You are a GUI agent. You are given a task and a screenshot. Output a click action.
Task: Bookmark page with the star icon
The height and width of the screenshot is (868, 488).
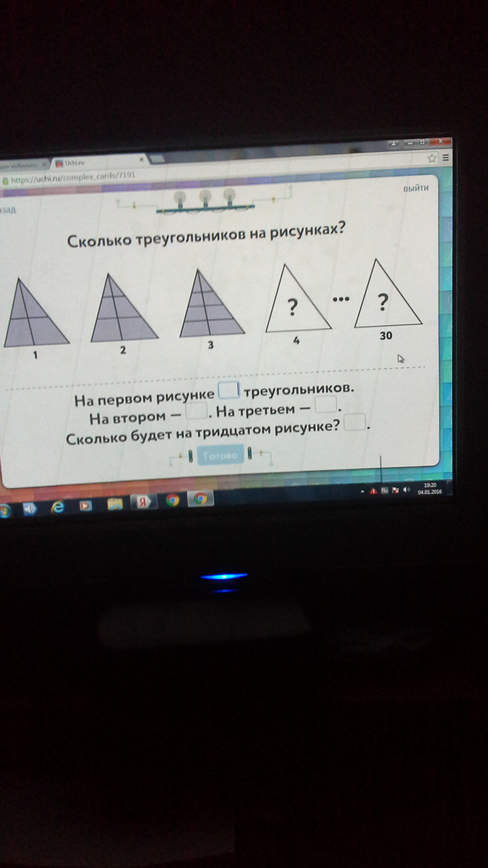point(432,158)
